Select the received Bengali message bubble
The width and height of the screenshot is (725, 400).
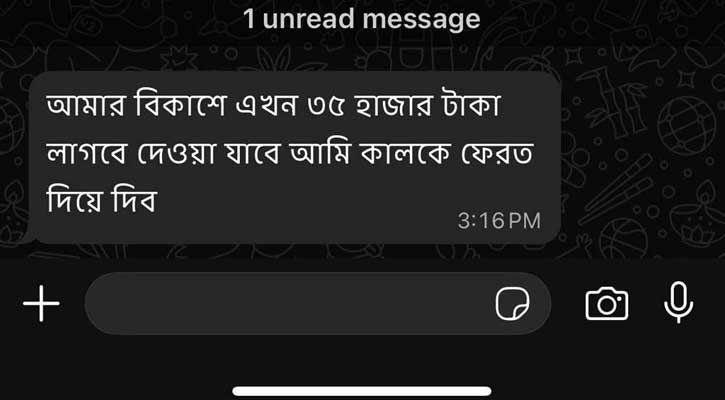(x=295, y=157)
